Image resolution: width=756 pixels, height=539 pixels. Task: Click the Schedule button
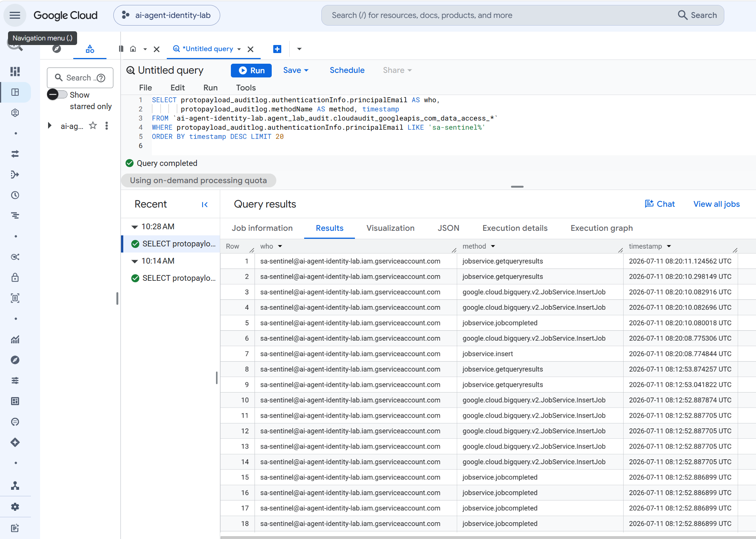347,70
